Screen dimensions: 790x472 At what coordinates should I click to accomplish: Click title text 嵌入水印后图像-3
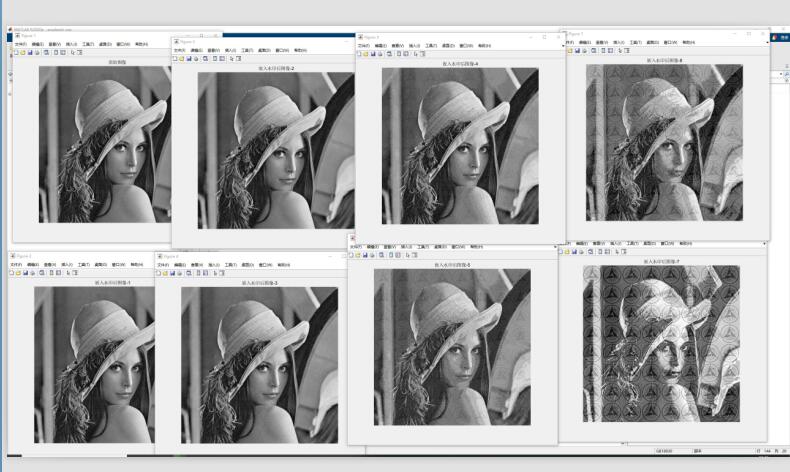pyautogui.click(x=259, y=283)
